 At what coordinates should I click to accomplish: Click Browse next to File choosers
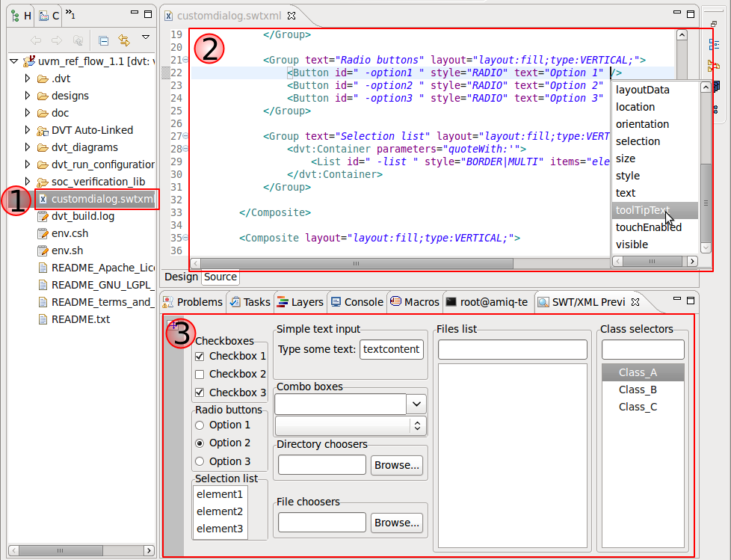[397, 522]
